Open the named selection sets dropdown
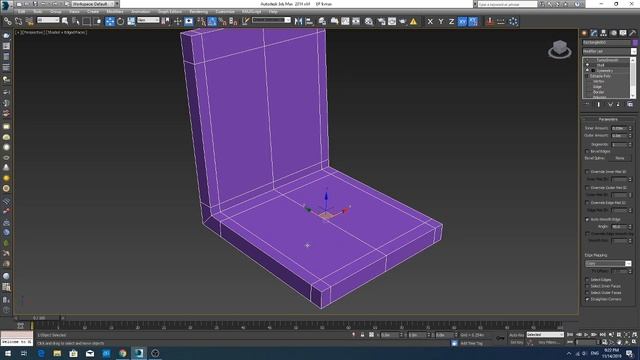 coord(271,20)
